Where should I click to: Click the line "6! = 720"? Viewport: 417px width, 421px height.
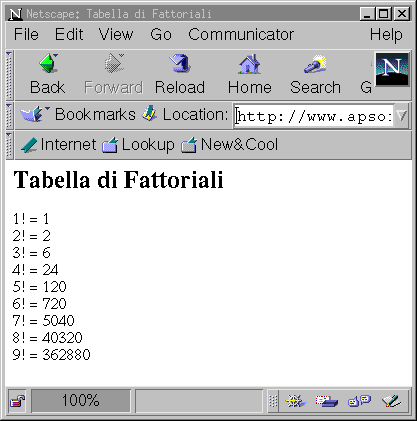tap(40, 304)
